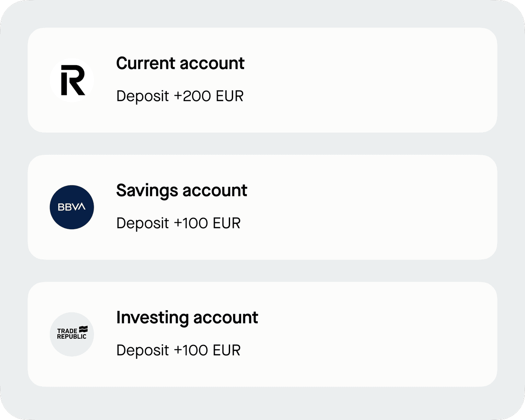Click the Revolut logo icon
Screen dimensions: 525x420
pyautogui.click(x=72, y=80)
